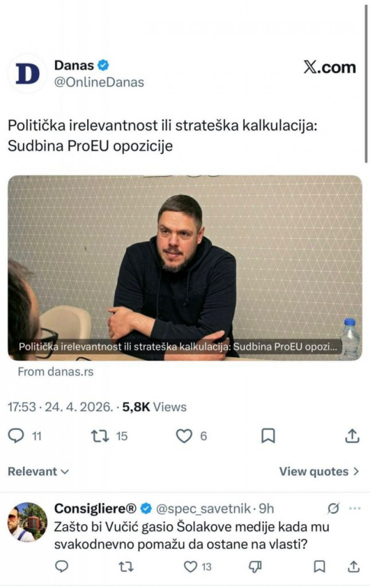The image size is (370, 588).
Task: Click the Grok icon on Consigliere's reply
Action: pyautogui.click(x=333, y=509)
